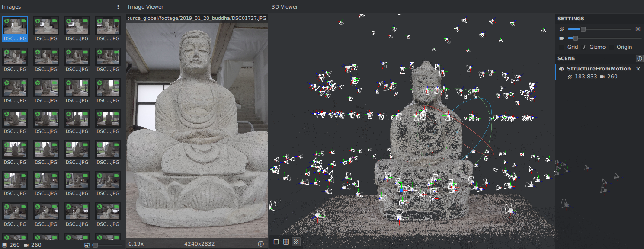Uncheck the Gizmo checkbox

point(584,47)
